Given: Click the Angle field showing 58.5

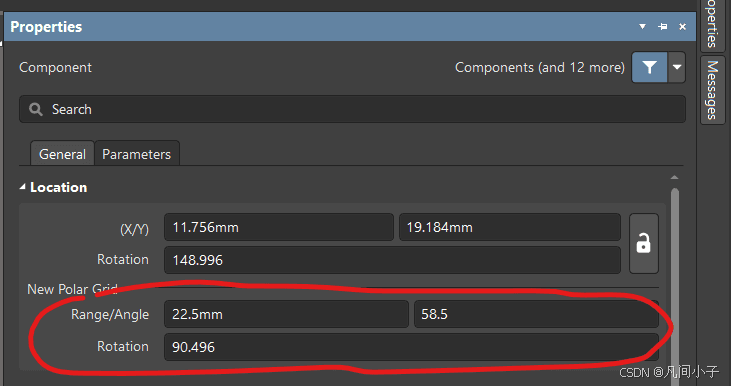Looking at the screenshot, I should point(536,314).
